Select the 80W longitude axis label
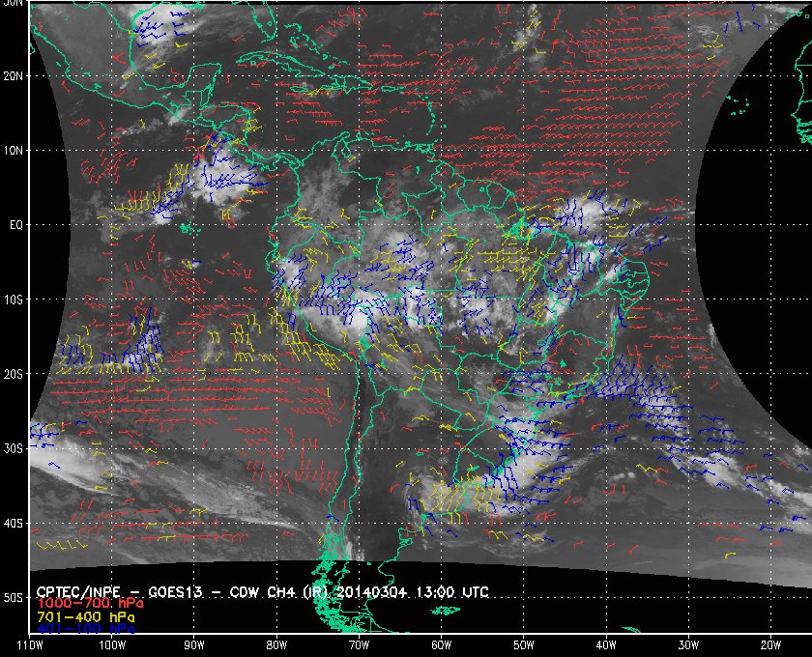This screenshot has width=812, height=657. [275, 644]
